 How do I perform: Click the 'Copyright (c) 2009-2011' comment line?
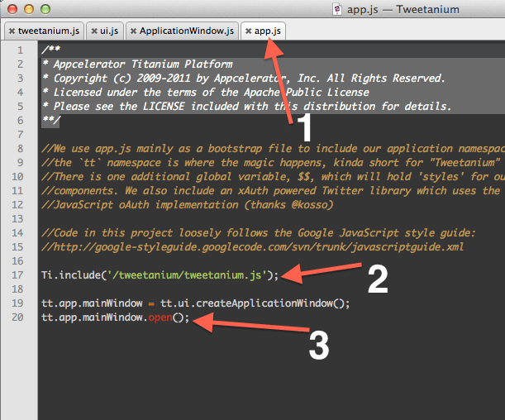point(244,79)
